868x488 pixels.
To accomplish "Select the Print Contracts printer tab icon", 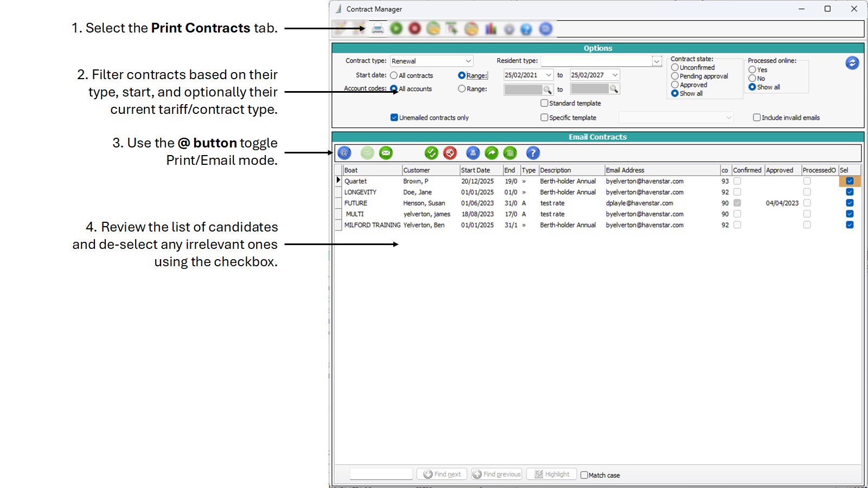I will [x=378, y=29].
